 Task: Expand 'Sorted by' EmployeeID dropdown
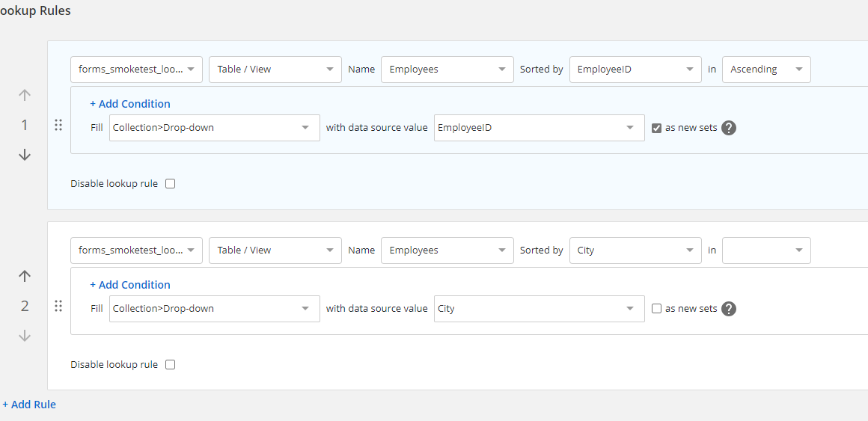tap(635, 70)
